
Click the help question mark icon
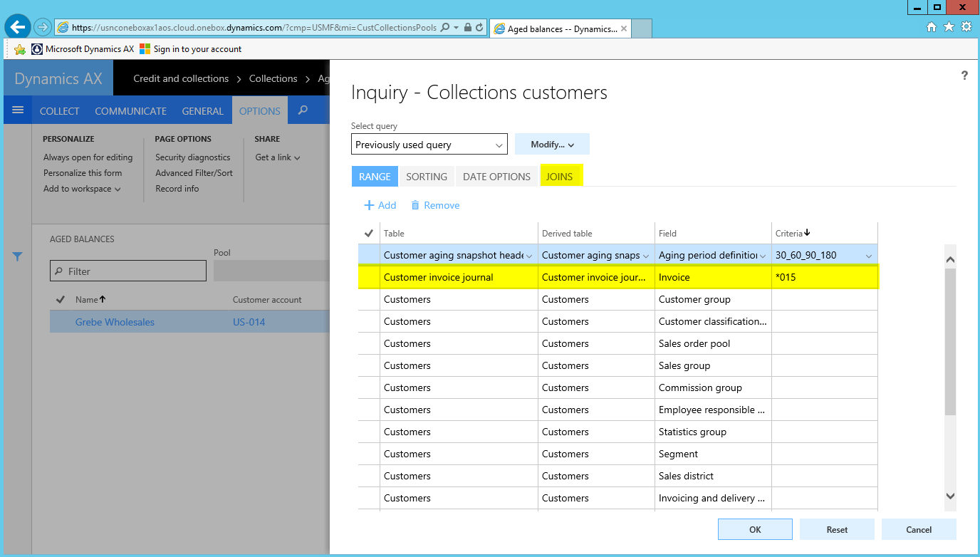click(x=964, y=76)
